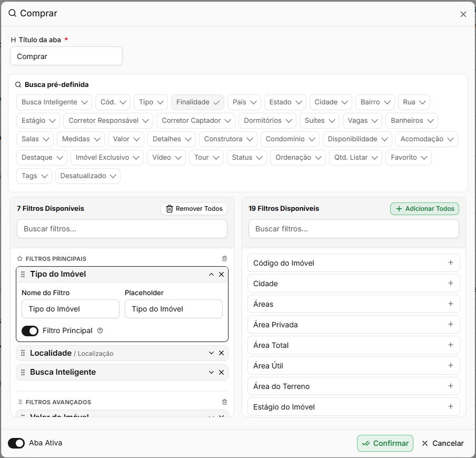The image size is (476, 458).
Task: Open the Dormitórios dropdown
Action: point(267,121)
